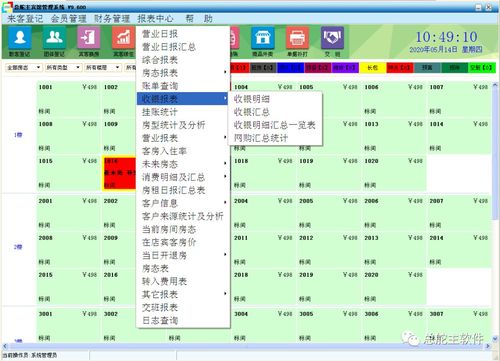
Task: Click the 2楼 floor label
Action: pyautogui.click(x=18, y=247)
